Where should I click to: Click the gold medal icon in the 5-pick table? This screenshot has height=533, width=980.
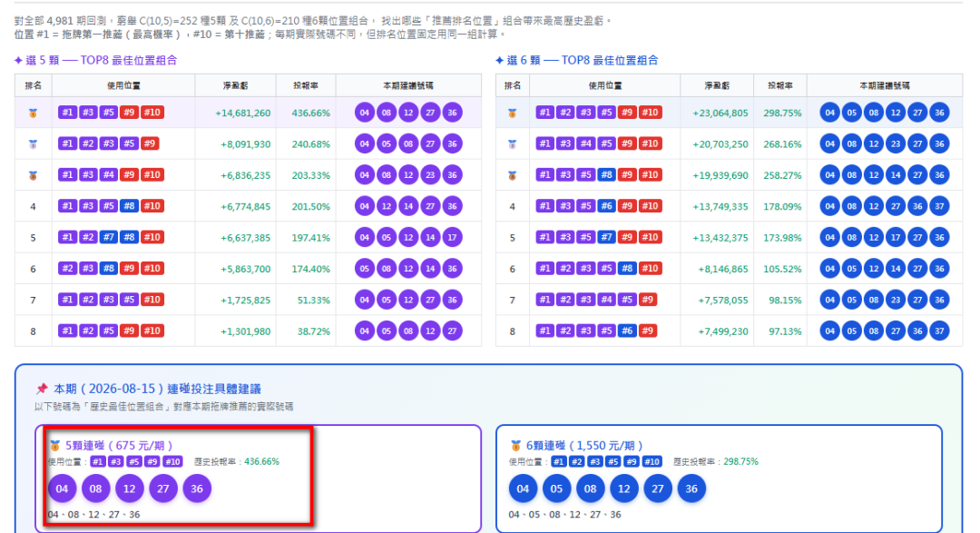coord(34,114)
